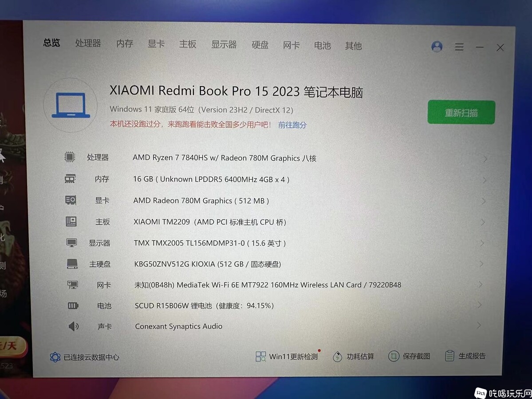Click the battery icon
Viewport: 532px width, 399px height.
click(73, 306)
